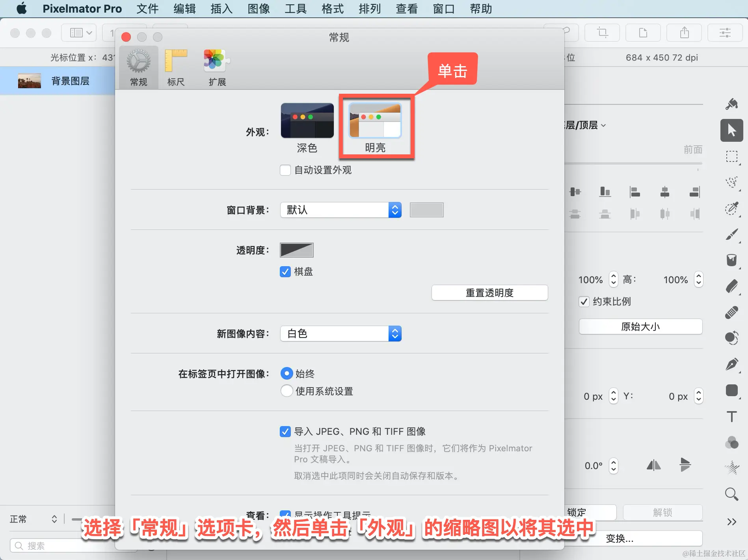Open 窗口背景 dropdown showing 默认
748x560 pixels.
(x=341, y=210)
